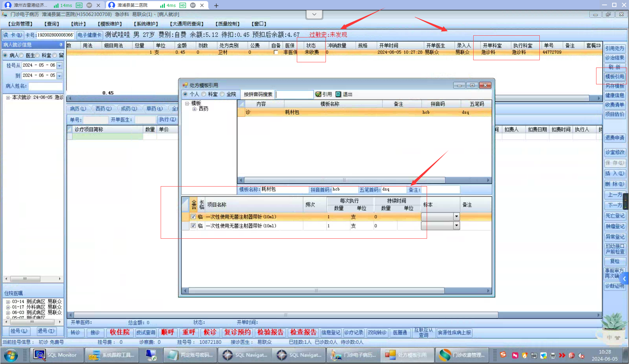Open a new connection tab with the plus icon

click(216, 5)
